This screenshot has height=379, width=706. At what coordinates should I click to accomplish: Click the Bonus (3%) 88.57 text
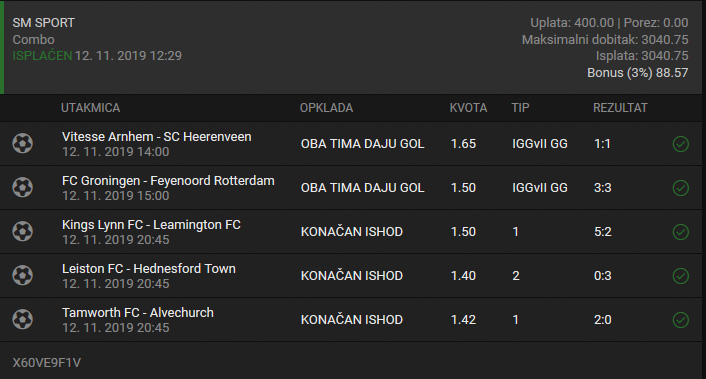click(x=638, y=73)
